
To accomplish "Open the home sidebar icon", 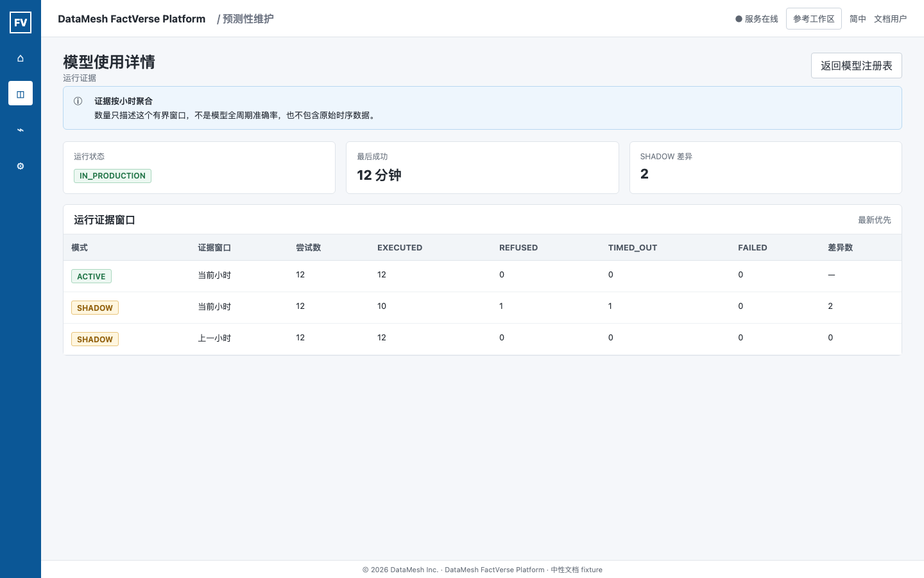I will 21,58.
